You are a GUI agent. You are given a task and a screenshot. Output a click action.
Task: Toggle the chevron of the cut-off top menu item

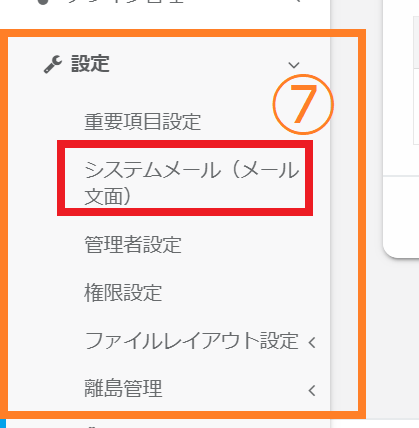click(x=298, y=1)
